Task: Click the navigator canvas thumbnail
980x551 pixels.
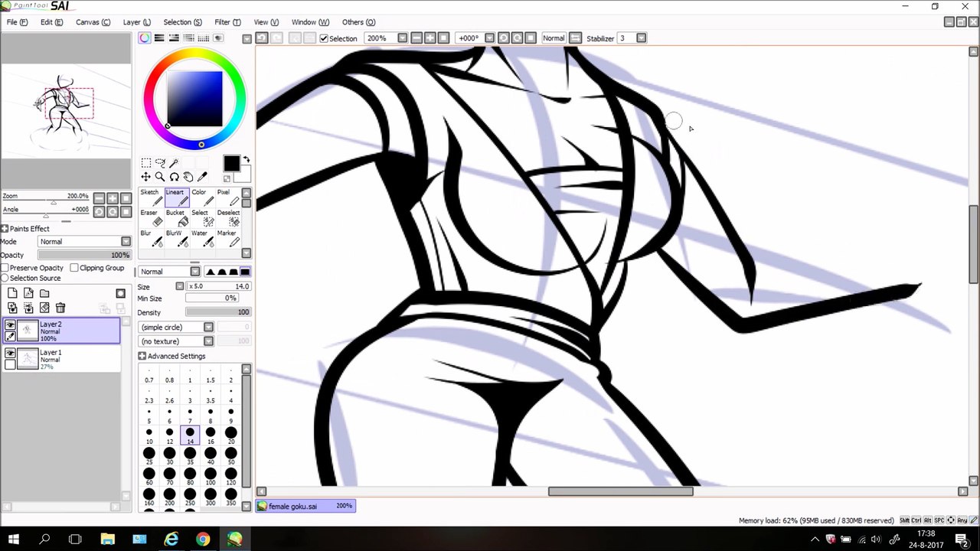Action: point(65,112)
